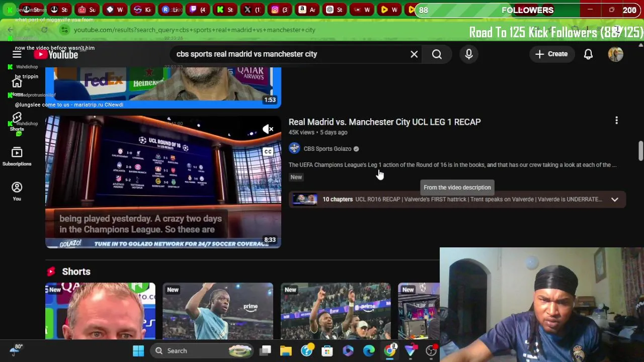Screen dimensions: 644x362
Task: Open the Windows Start button
Action: coord(138,350)
